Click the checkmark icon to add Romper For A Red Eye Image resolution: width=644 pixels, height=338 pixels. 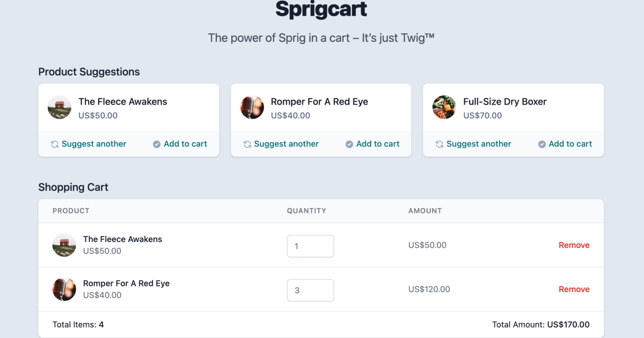point(349,144)
